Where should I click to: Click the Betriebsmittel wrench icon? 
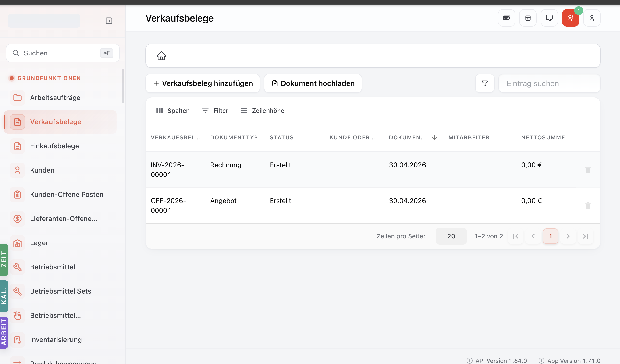click(17, 267)
